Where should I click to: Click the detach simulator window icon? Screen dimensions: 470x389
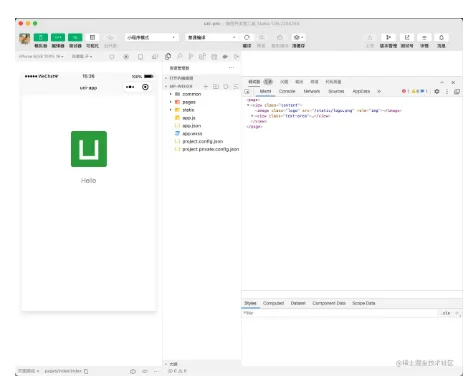[155, 57]
